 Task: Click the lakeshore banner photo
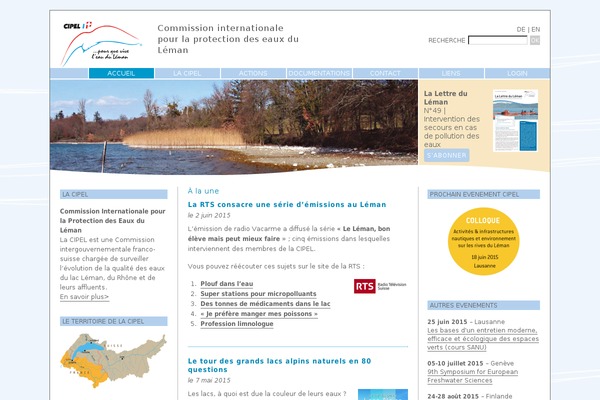[234, 127]
